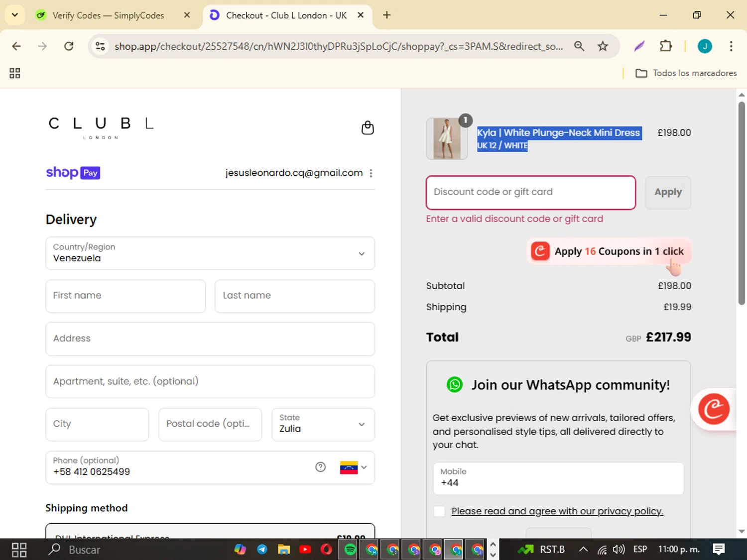Open the apps grid in bookmarks bar
The image size is (747, 560).
(15, 73)
